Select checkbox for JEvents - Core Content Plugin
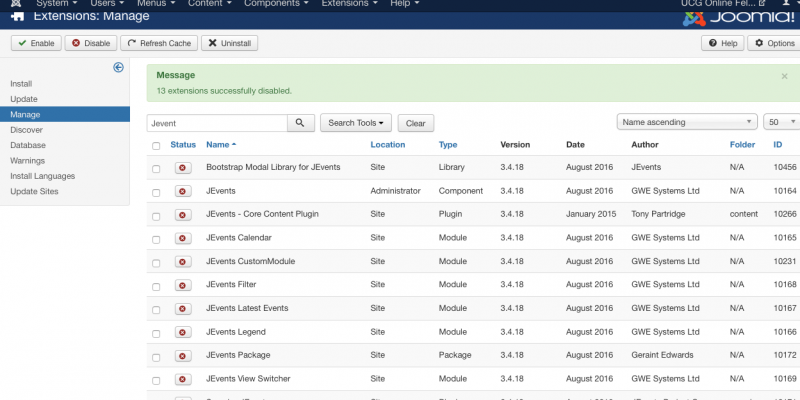Viewport: 800px width, 400px height. 156,216
